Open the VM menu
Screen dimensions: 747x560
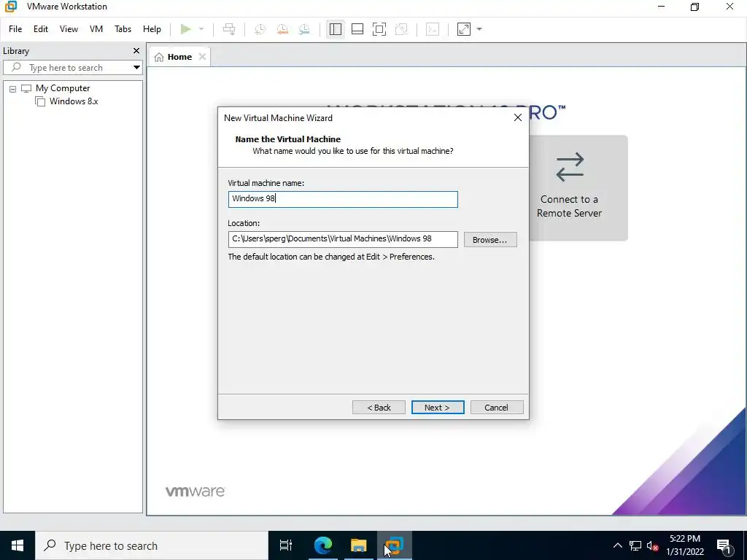click(x=96, y=29)
